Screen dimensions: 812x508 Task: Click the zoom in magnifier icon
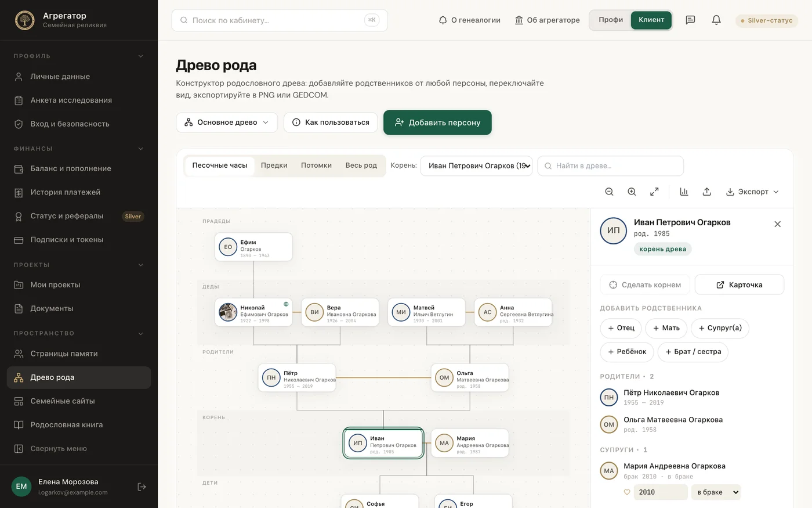click(632, 192)
